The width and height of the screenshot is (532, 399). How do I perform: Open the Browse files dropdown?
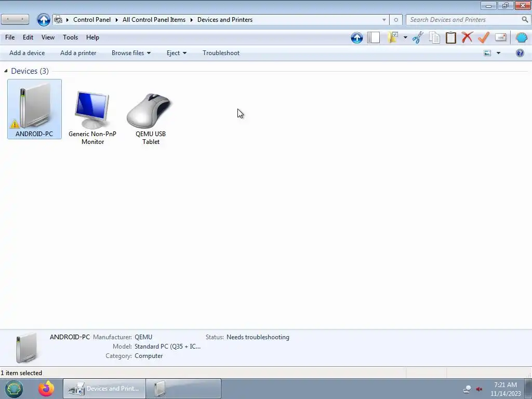click(131, 53)
